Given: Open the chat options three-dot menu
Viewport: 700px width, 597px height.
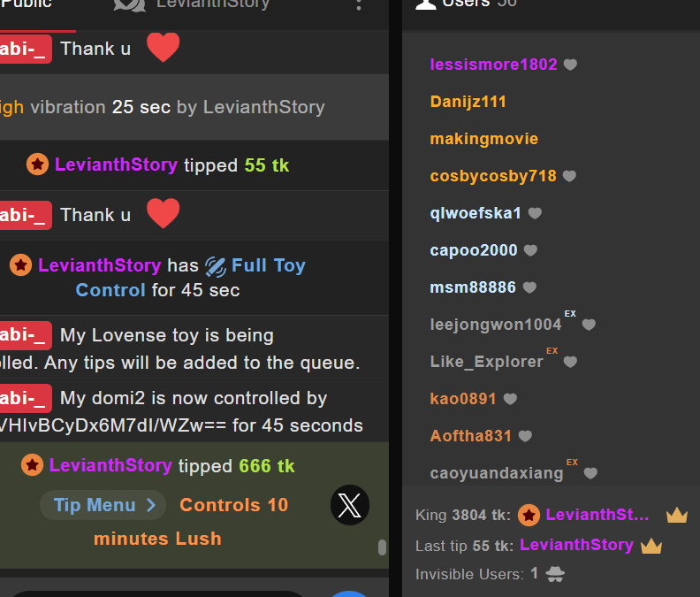Looking at the screenshot, I should (x=359, y=5).
